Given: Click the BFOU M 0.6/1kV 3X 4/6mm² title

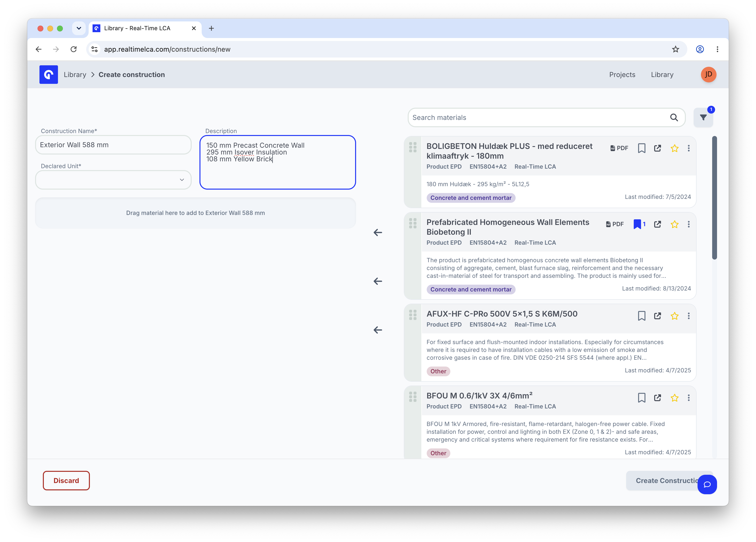Looking at the screenshot, I should coord(479,396).
